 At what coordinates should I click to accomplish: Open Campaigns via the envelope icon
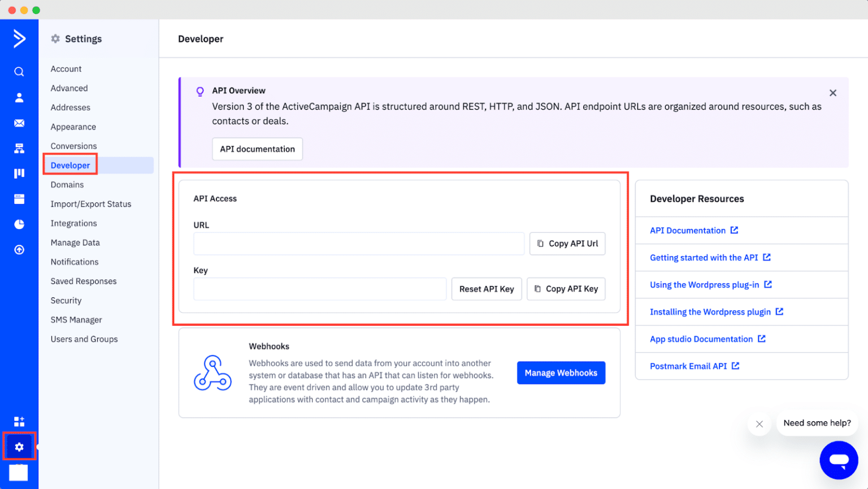(19, 122)
